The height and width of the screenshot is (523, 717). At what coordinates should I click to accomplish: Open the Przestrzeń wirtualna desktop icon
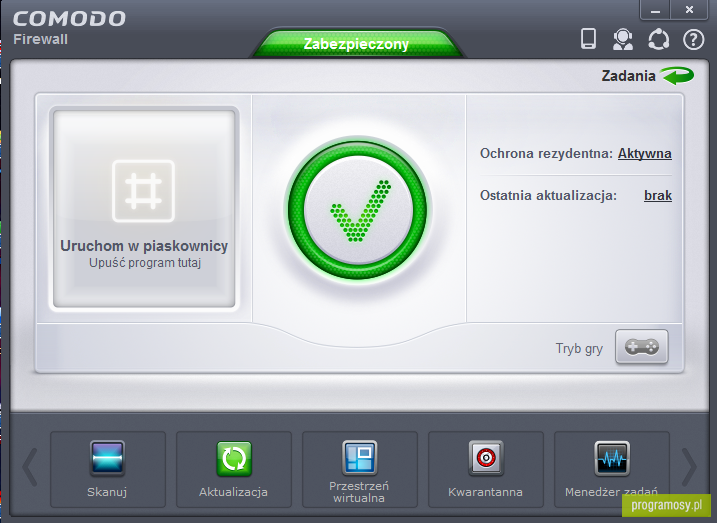[x=359, y=458]
